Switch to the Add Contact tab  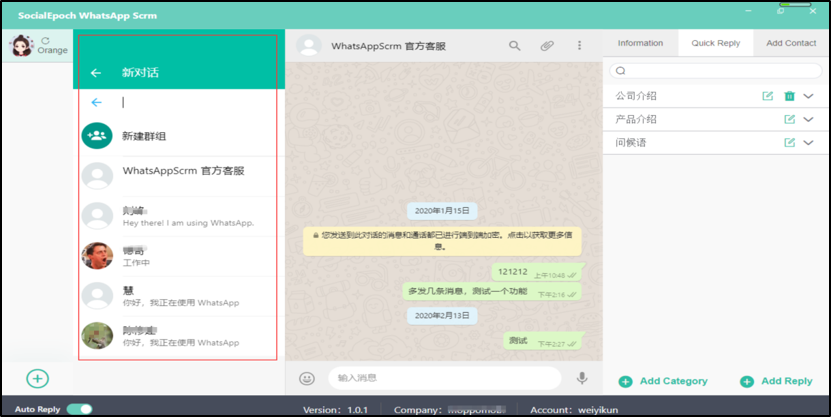coord(791,43)
